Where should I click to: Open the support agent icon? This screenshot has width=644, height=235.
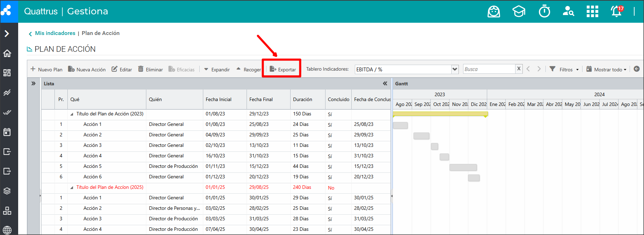[x=493, y=12]
